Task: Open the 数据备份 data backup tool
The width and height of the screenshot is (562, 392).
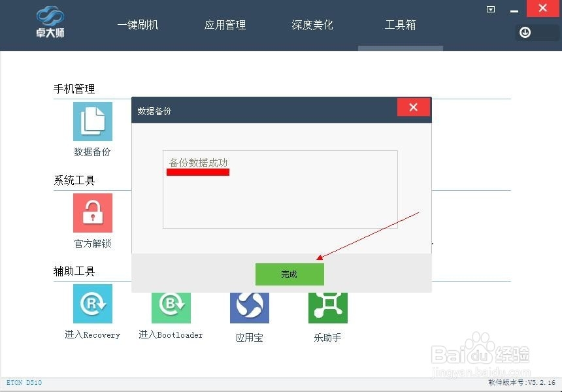Action: pos(92,122)
